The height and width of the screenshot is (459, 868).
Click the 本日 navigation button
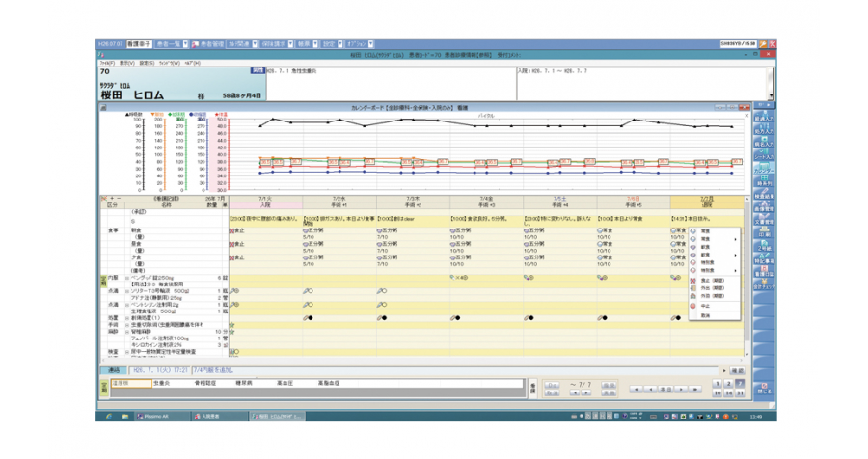pyautogui.click(x=665, y=390)
